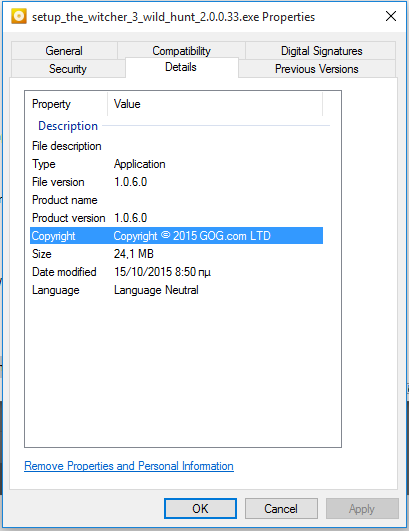This screenshot has width=409, height=531.
Task: Click the Cancel button
Action: [x=281, y=508]
